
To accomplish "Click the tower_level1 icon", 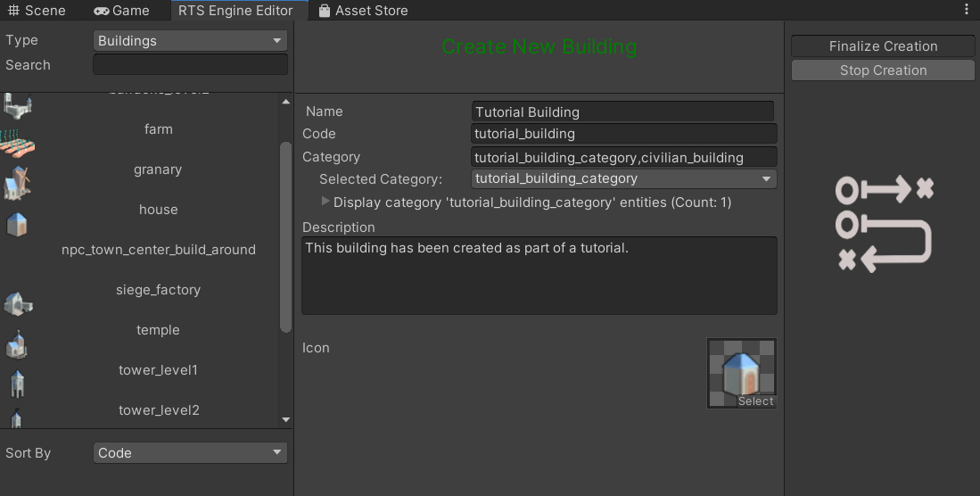I will click(x=17, y=384).
